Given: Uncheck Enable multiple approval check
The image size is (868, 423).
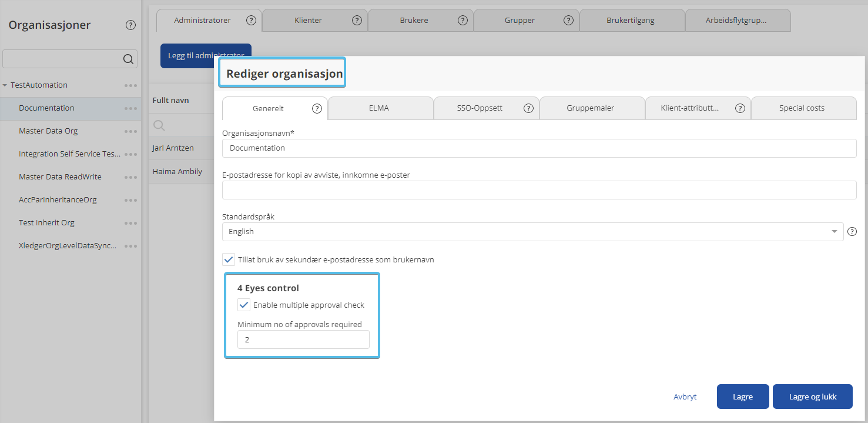Looking at the screenshot, I should (244, 305).
